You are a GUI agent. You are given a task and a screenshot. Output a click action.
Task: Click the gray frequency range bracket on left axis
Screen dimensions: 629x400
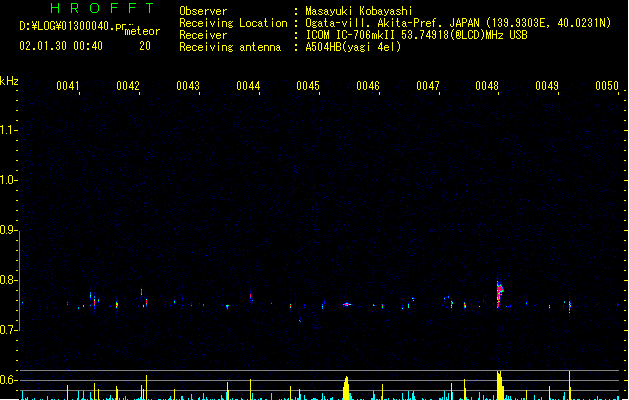[x=19, y=281]
